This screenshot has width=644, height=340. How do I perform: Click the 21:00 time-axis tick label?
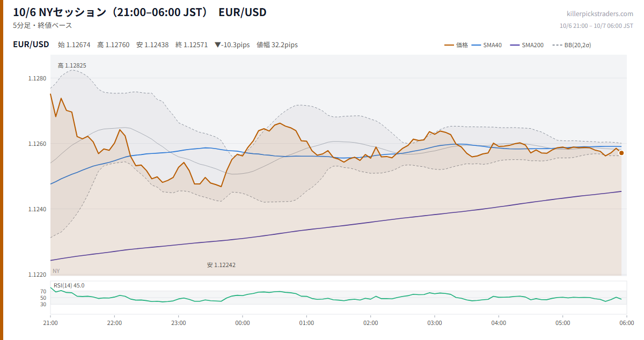click(50, 323)
